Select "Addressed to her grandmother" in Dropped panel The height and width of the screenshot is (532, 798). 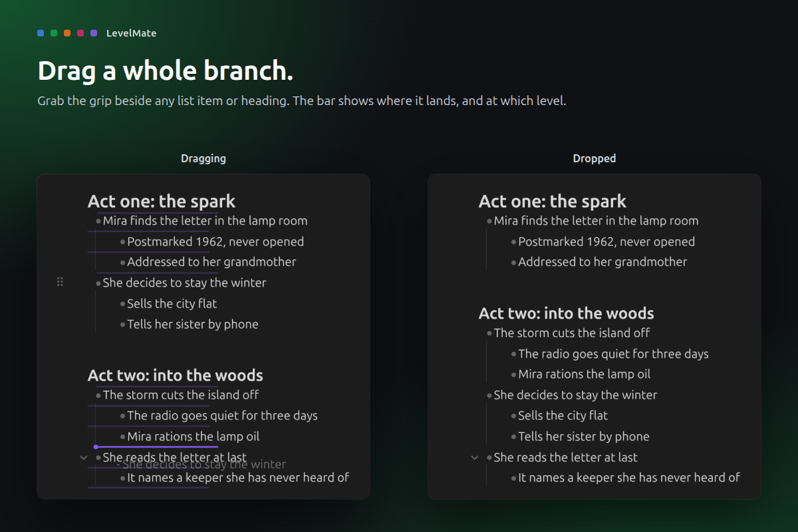coord(602,262)
